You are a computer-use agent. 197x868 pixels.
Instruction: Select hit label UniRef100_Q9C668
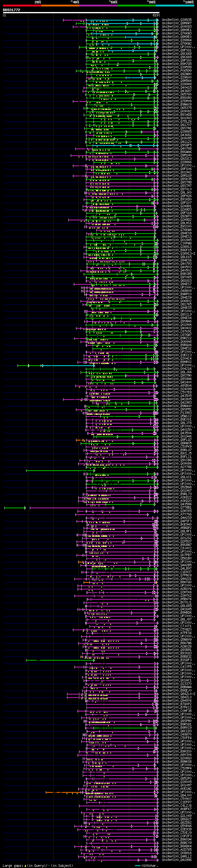point(176,54)
